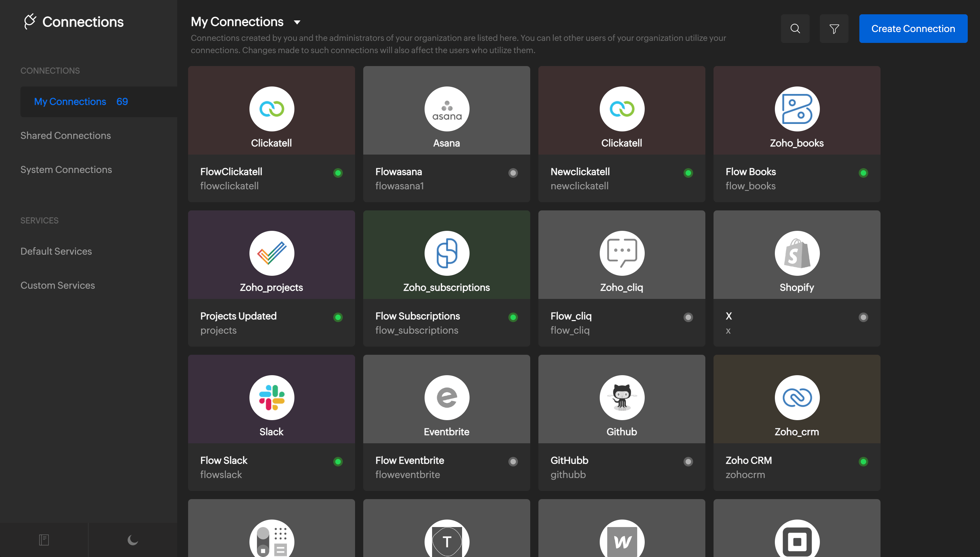Click the flow_subscriptions link name text

tap(416, 330)
